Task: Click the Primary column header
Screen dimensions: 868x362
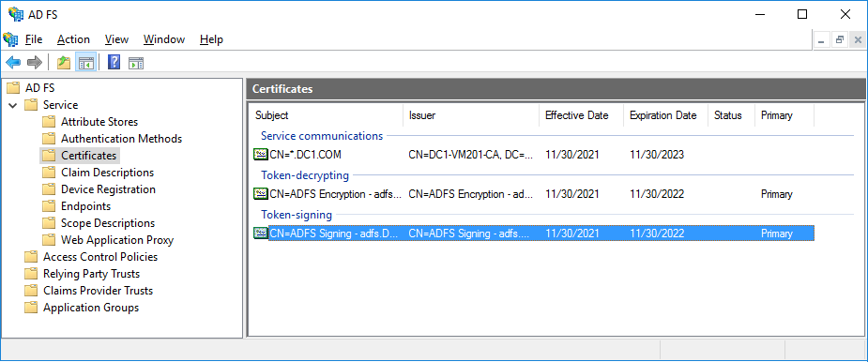Action: (x=784, y=115)
